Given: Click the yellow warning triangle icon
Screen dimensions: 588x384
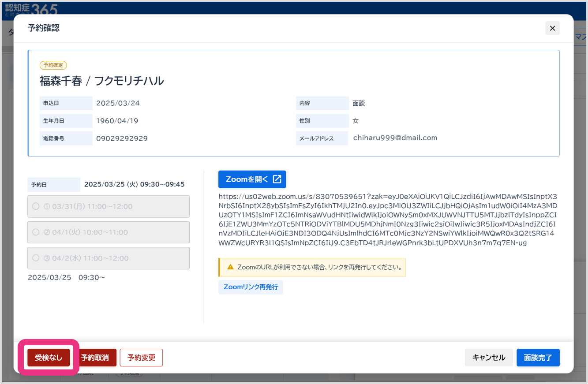Looking at the screenshot, I should point(230,267).
